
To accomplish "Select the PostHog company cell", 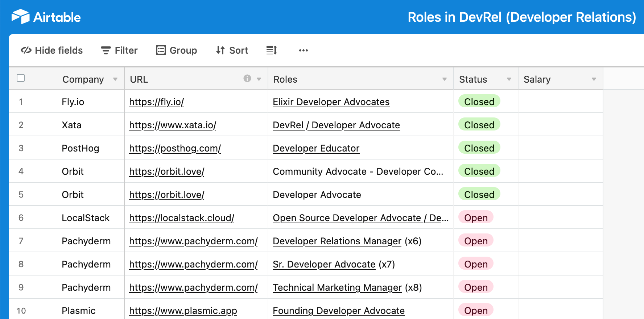I will (80, 148).
